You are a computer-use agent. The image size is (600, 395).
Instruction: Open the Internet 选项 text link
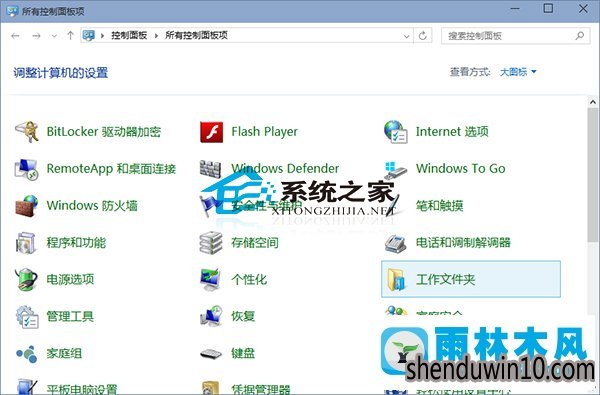coord(452,132)
